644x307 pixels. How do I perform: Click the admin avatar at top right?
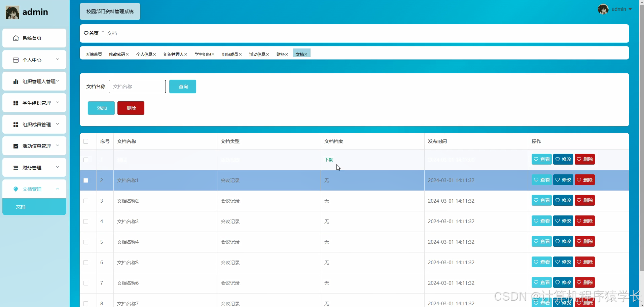pyautogui.click(x=603, y=9)
